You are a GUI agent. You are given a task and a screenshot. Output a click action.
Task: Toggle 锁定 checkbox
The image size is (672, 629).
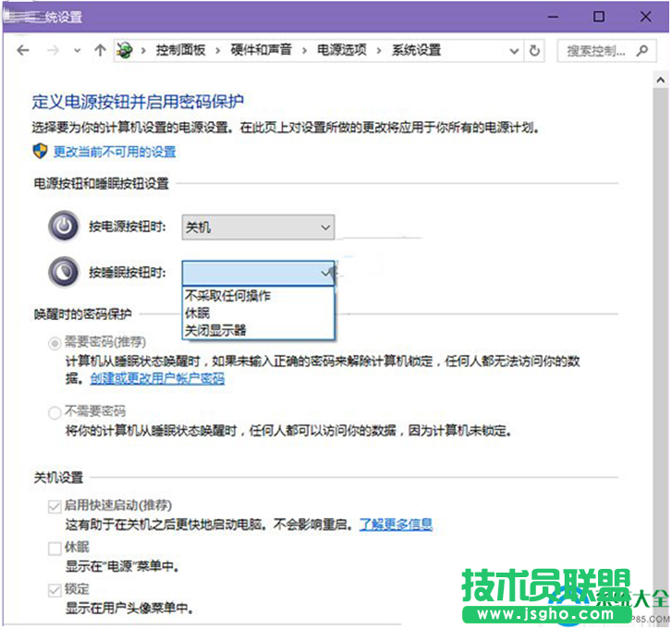click(x=55, y=590)
